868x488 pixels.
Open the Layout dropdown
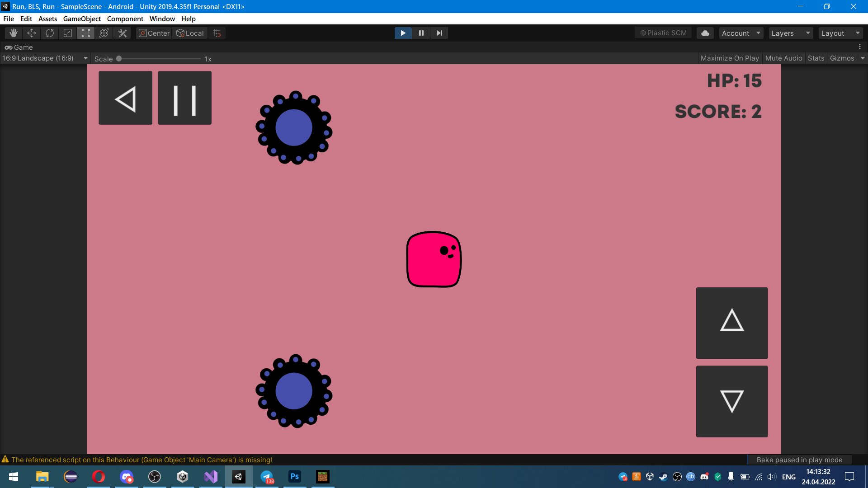(x=840, y=33)
